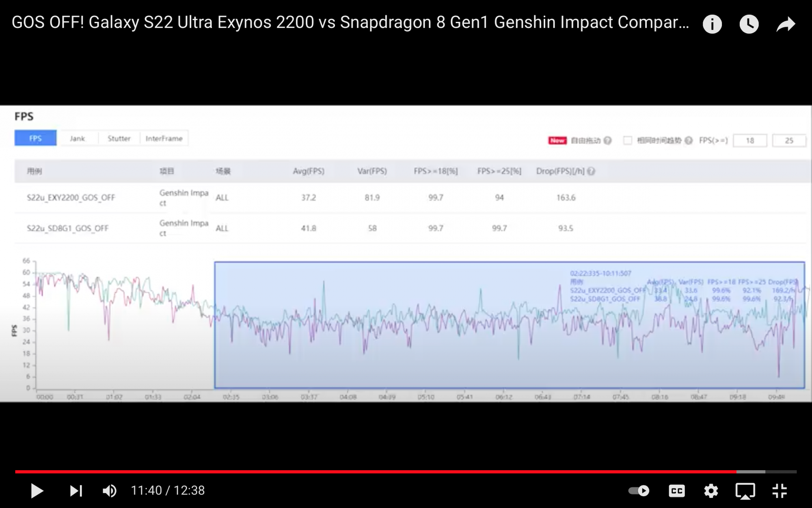Click the Drop(FPS) help question icon
The width and height of the screenshot is (812, 508).
[591, 172]
